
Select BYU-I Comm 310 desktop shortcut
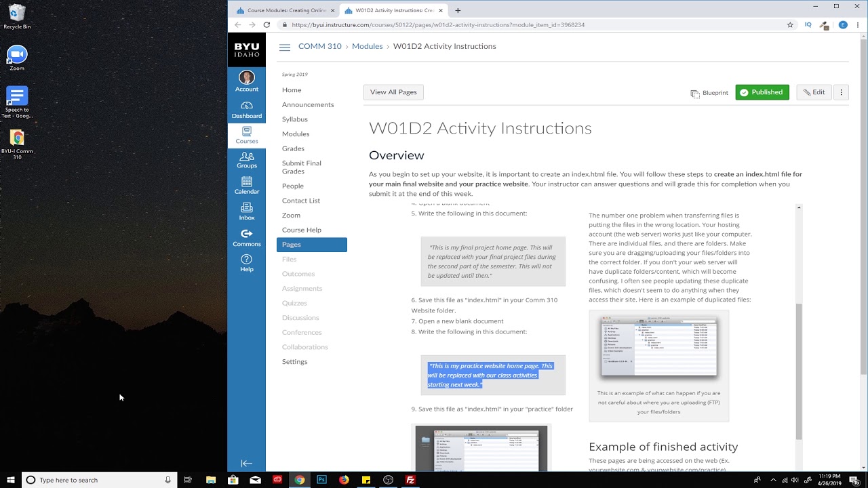coord(17,144)
